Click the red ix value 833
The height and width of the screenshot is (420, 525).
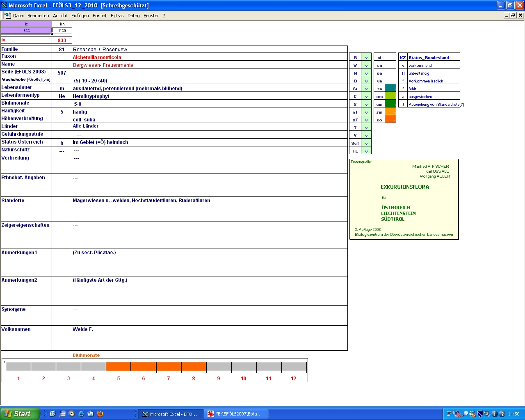point(62,40)
